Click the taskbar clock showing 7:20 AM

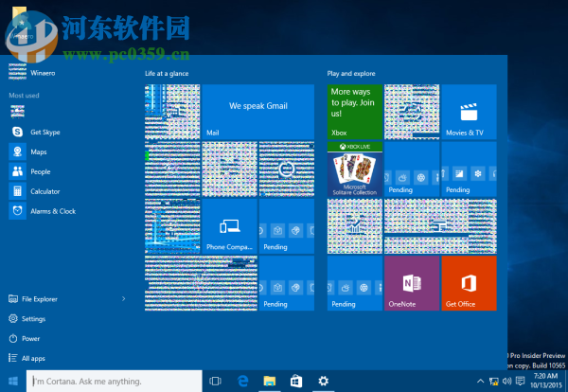point(546,381)
